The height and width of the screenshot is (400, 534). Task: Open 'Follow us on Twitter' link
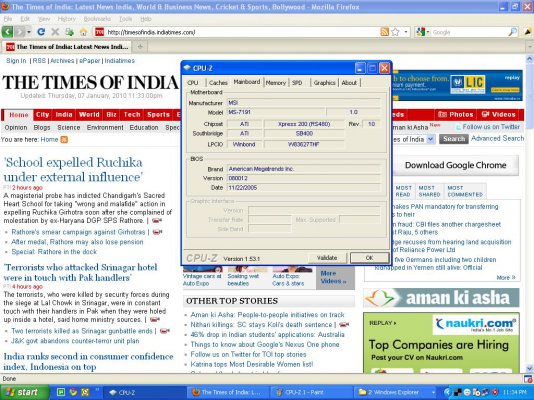[491, 127]
